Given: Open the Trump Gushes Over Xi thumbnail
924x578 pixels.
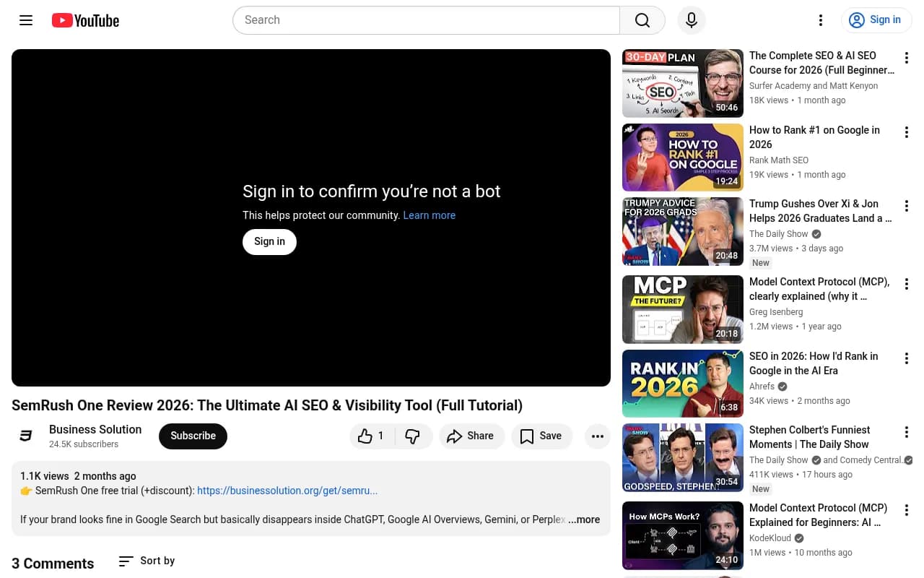Looking at the screenshot, I should click(683, 231).
